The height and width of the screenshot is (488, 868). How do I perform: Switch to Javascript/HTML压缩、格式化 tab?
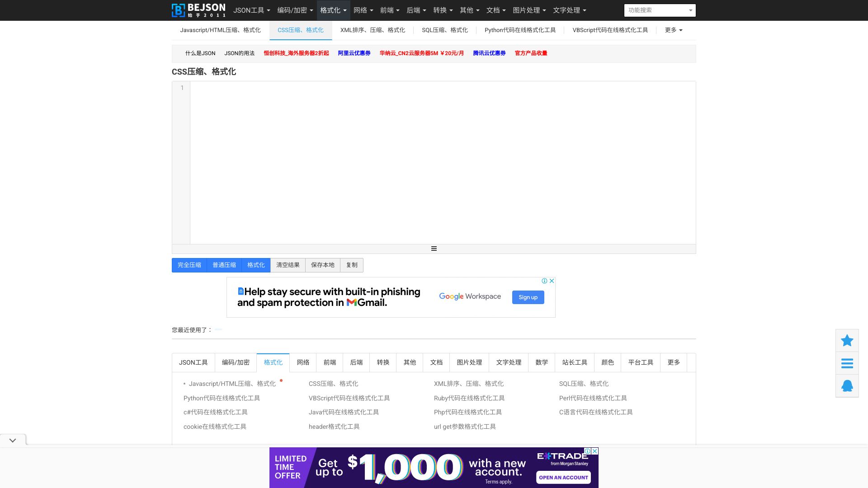tap(220, 30)
